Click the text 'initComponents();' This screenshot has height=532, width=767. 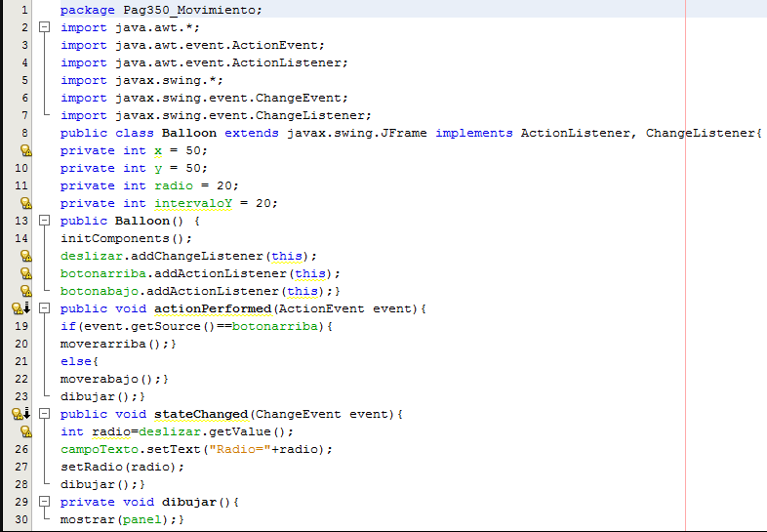[126, 239]
